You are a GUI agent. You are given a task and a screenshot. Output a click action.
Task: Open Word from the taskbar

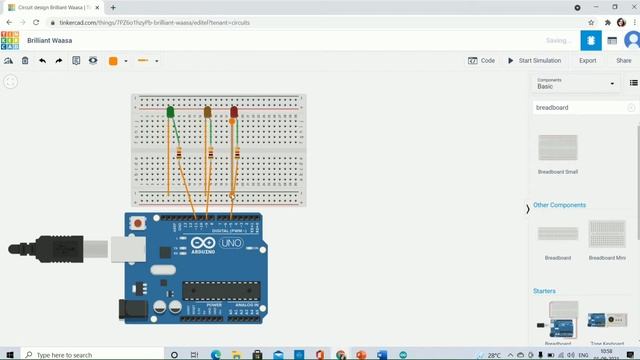pos(382,355)
